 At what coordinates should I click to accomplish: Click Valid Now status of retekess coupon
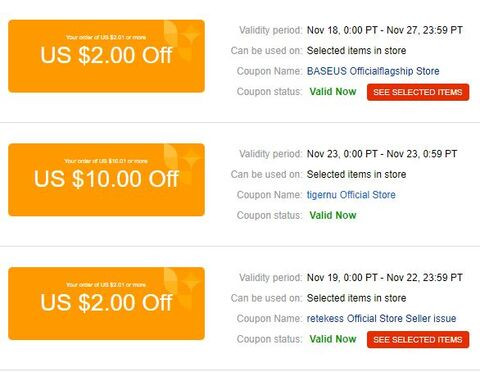333,339
